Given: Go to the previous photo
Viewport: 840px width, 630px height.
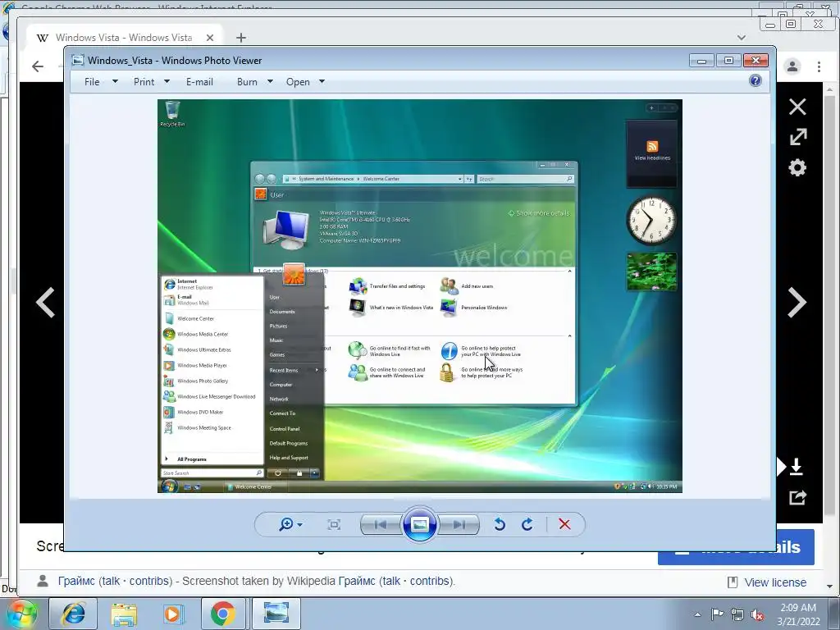Looking at the screenshot, I should (381, 524).
